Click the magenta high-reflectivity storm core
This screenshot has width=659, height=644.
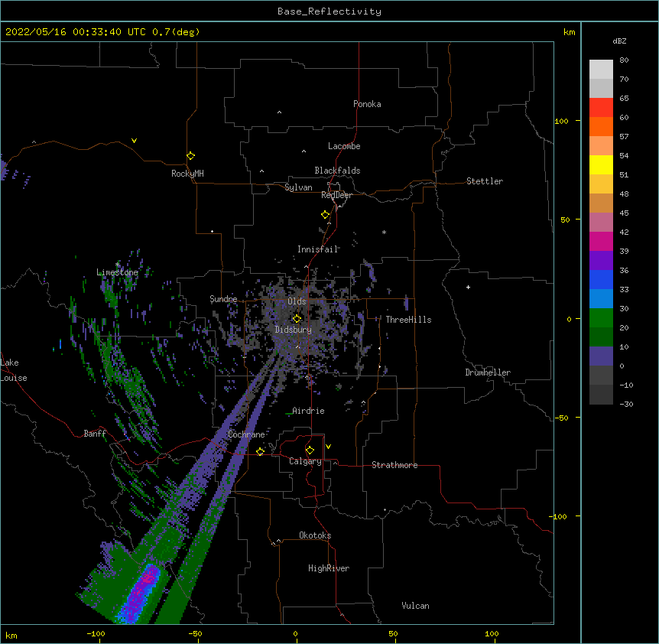(147, 578)
